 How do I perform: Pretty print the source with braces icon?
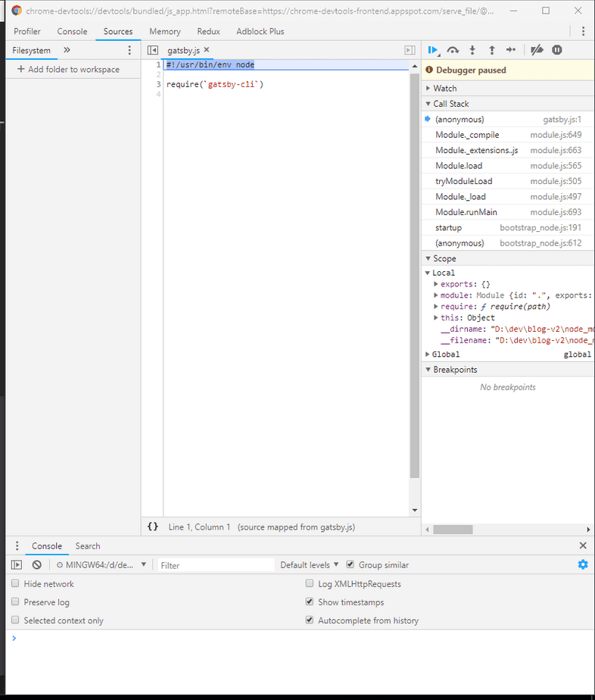point(153,527)
